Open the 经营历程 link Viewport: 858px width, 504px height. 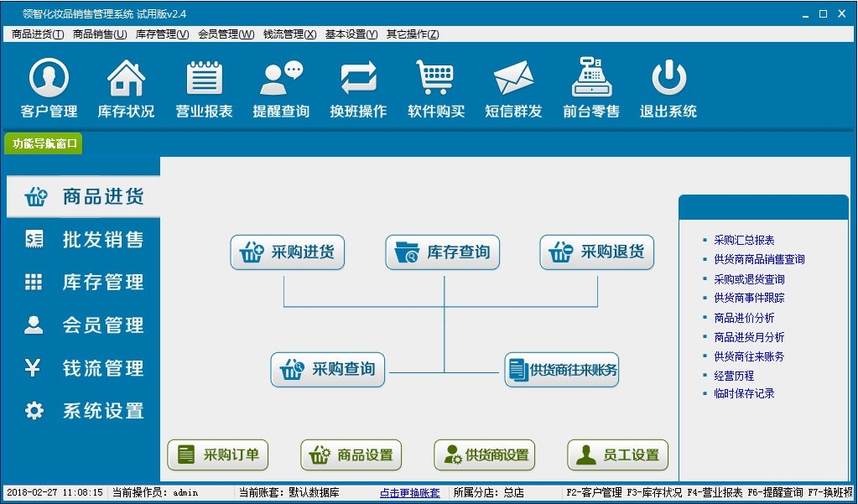[x=734, y=376]
